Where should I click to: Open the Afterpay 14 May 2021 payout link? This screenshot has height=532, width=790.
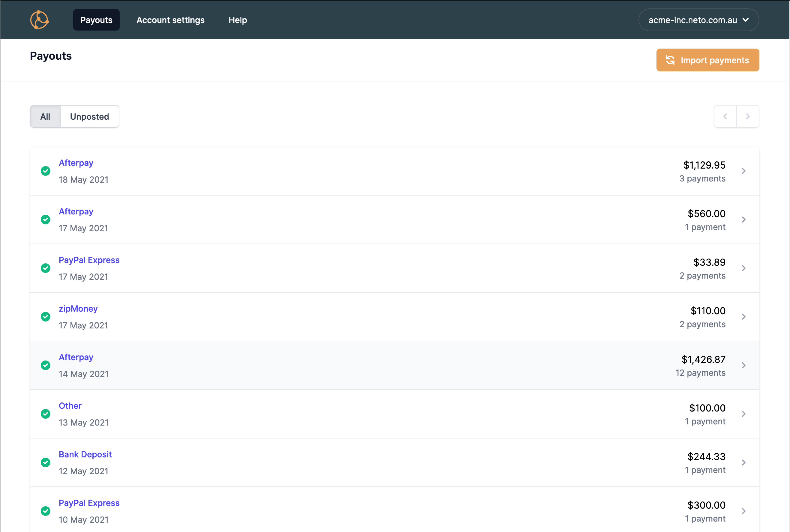pos(76,357)
